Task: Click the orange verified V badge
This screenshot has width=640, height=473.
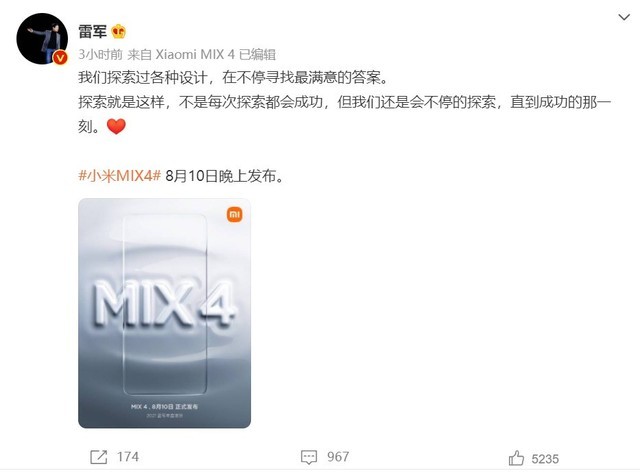Action: (x=60, y=58)
